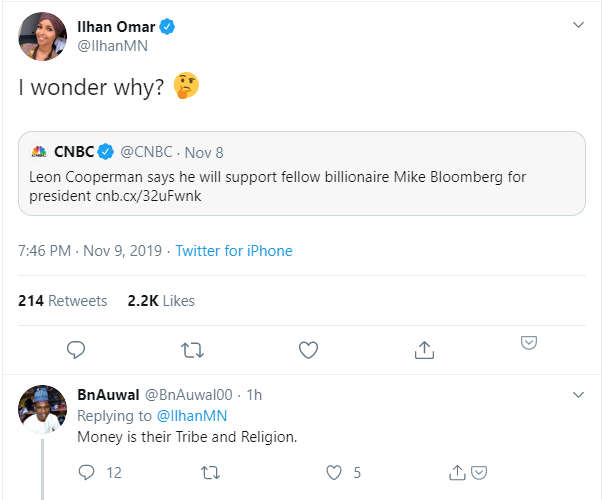Reply to BnAuwal's comment
Screen dimensions: 603x500
coord(87,472)
